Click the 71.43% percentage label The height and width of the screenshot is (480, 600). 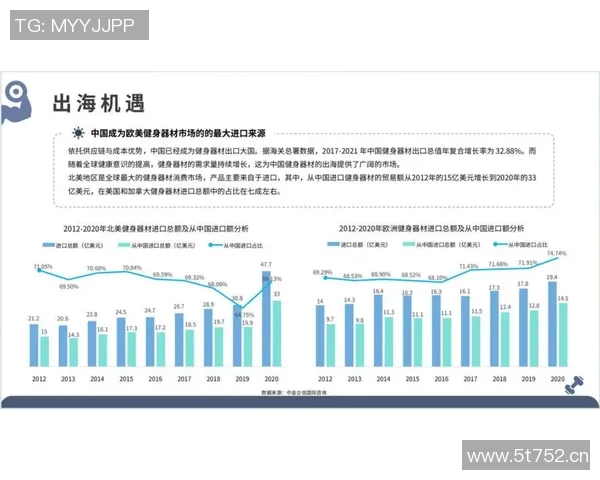pos(469,266)
